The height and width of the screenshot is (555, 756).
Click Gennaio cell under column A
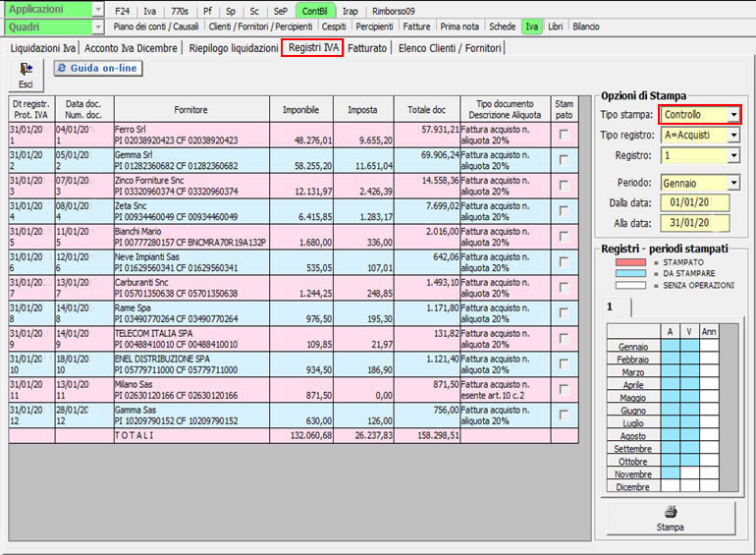point(671,345)
